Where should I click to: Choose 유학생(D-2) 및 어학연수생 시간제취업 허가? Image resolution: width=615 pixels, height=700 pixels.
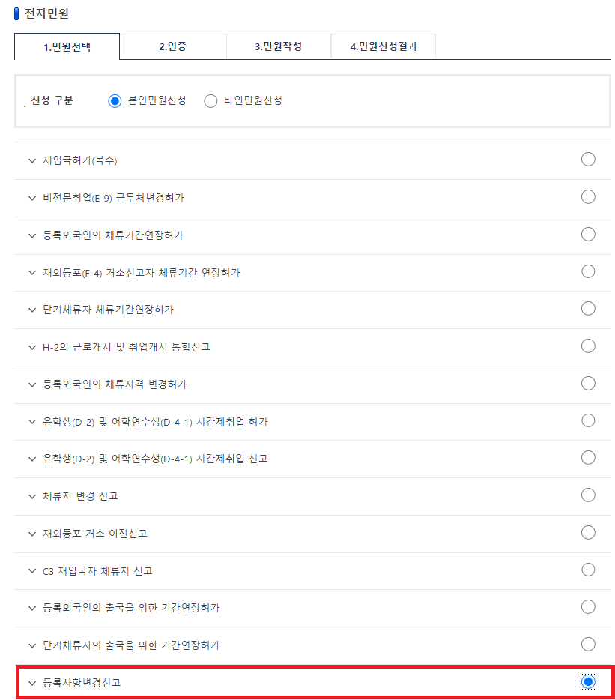click(588, 420)
